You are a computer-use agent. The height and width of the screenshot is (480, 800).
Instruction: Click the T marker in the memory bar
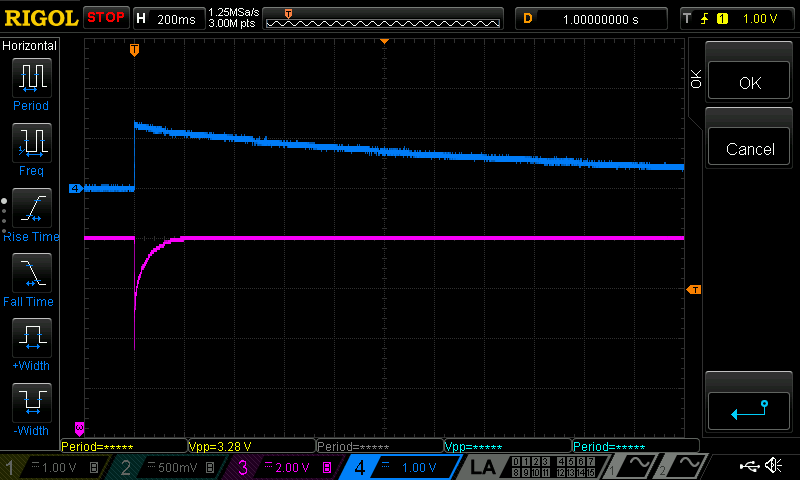pyautogui.click(x=288, y=14)
